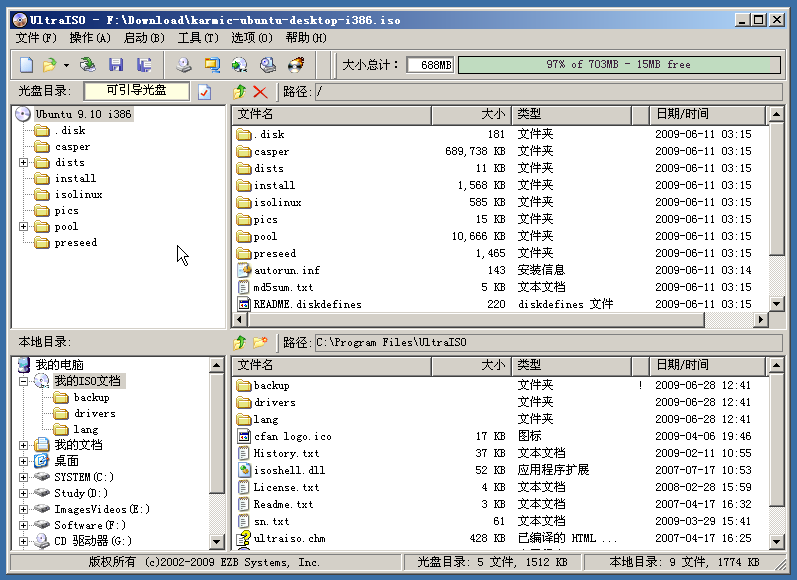
Task: Select License.txt in local file list
Action: tap(286, 487)
